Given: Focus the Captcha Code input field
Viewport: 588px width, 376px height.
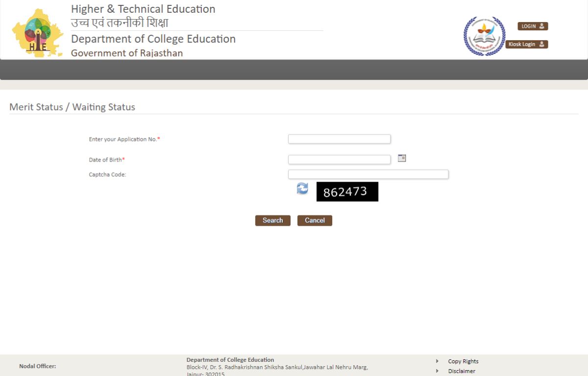Looking at the screenshot, I should tap(368, 174).
